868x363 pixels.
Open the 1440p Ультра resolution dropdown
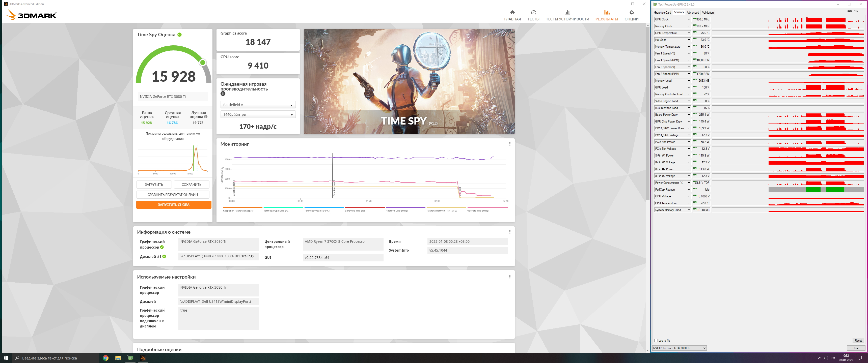click(x=258, y=114)
